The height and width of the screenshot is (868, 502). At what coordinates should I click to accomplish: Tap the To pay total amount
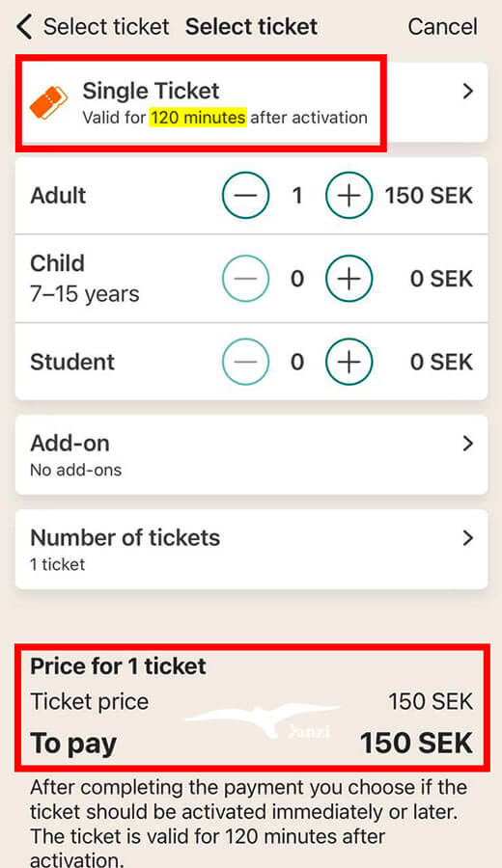click(417, 743)
